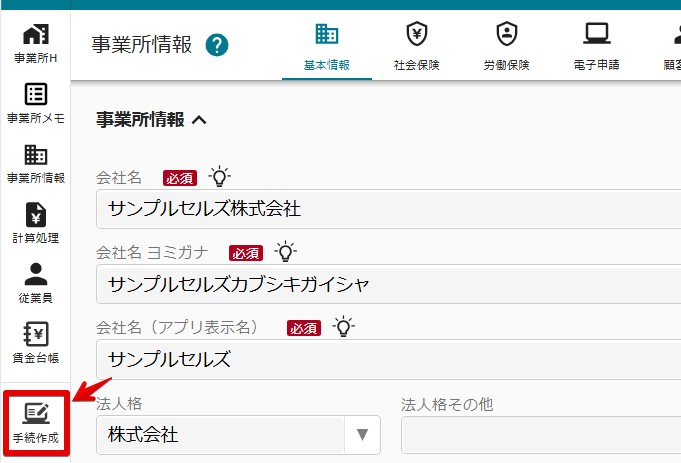This screenshot has width=681, height=463.
Task: Open 事業所メモ in the sidebar
Action: [x=36, y=103]
